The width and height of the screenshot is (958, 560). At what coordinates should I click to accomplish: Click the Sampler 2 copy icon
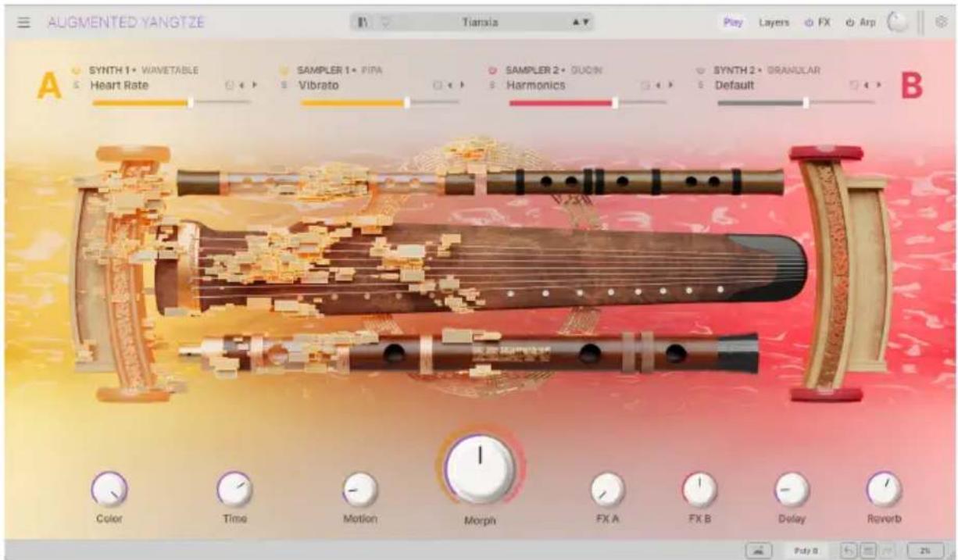pyautogui.click(x=645, y=85)
